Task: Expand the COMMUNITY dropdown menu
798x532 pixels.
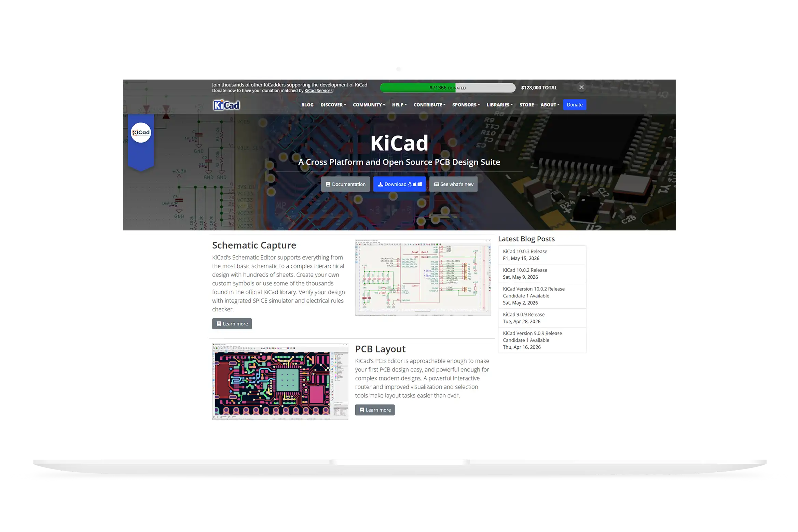Action: (x=369, y=105)
